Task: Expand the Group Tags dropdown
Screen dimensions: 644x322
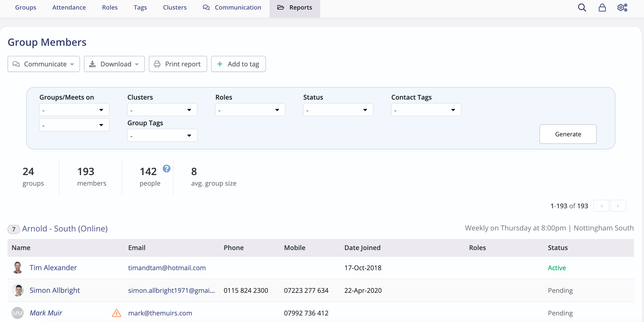Action: [162, 135]
